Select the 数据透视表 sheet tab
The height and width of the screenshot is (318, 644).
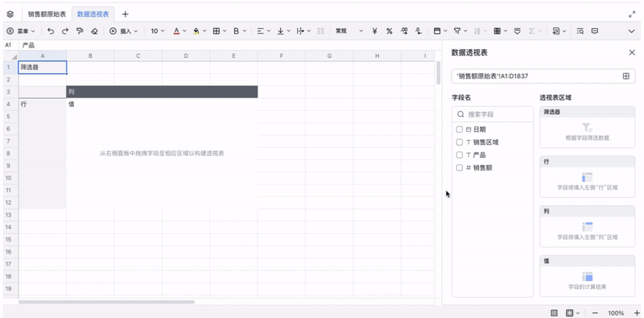93,14
